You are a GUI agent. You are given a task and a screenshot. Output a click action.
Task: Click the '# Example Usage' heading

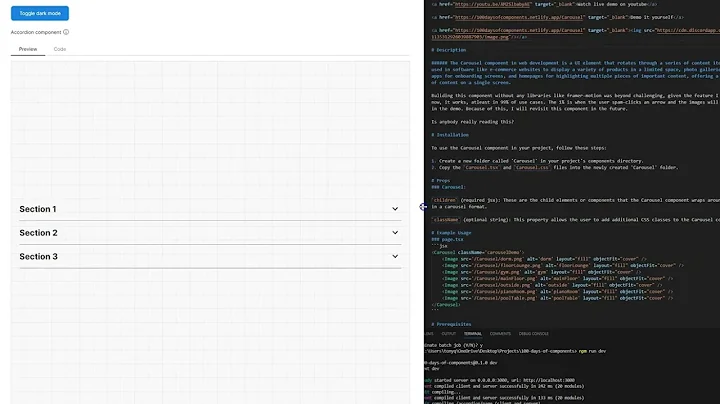(x=451, y=233)
